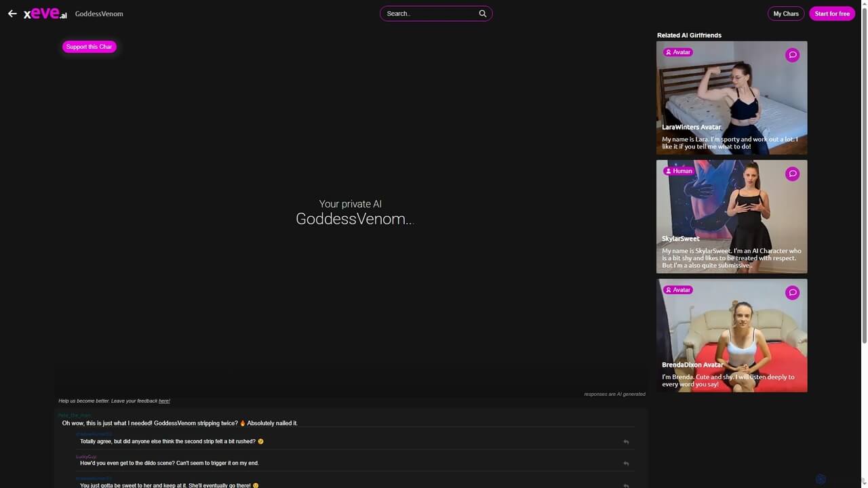868x488 pixels.
Task: Click the back arrow icon in header
Action: tap(12, 14)
